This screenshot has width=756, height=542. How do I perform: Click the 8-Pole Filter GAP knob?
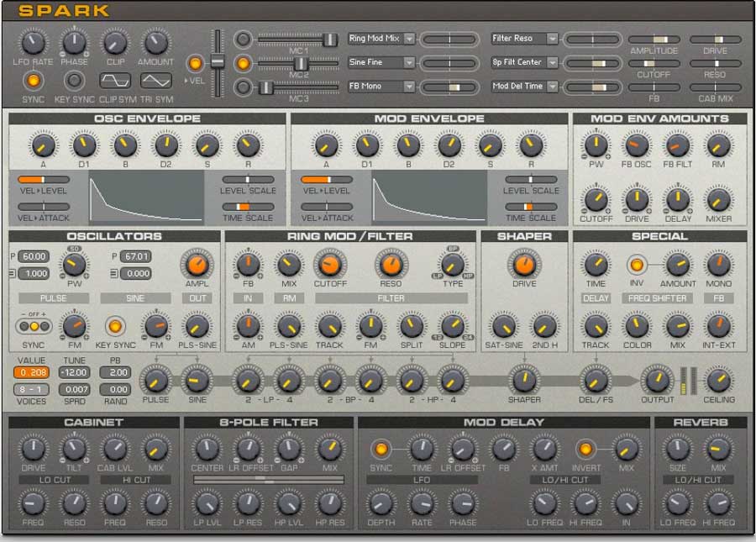[289, 450]
